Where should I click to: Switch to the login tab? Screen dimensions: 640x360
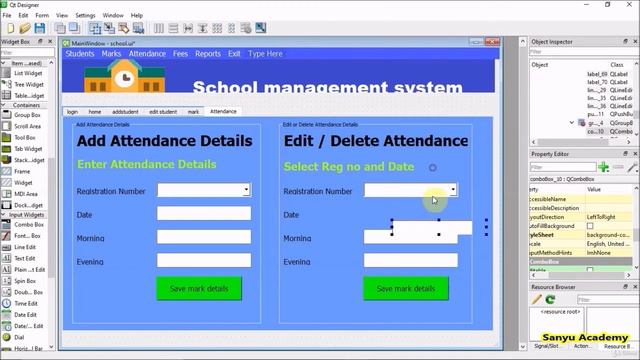(72, 111)
